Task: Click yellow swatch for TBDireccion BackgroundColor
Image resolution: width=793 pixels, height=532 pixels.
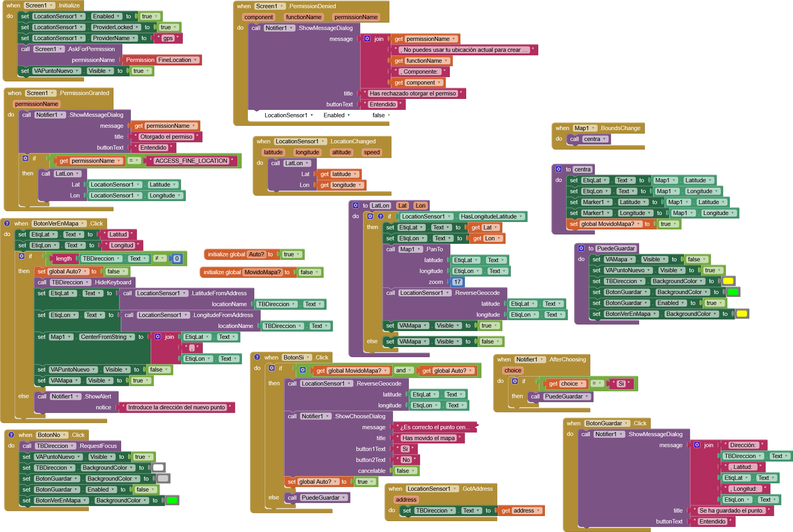Action: pos(728,281)
